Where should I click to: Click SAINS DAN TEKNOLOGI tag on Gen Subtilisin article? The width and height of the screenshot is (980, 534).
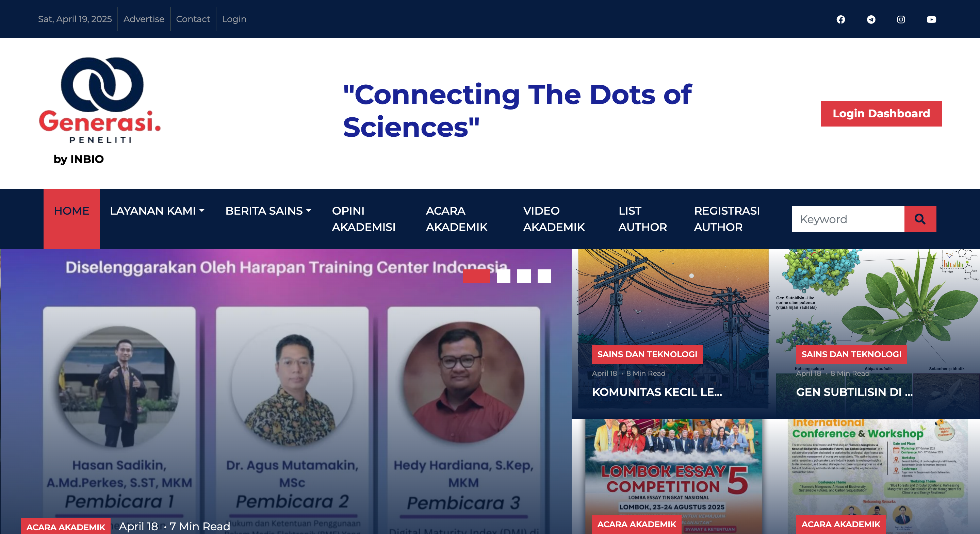(x=851, y=354)
